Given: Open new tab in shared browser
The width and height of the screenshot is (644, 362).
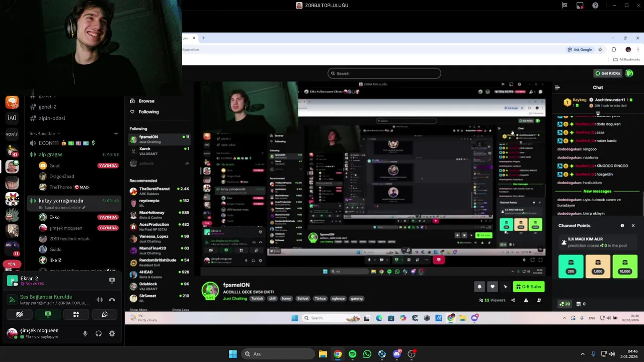Looking at the screenshot, I should pos(203,38).
